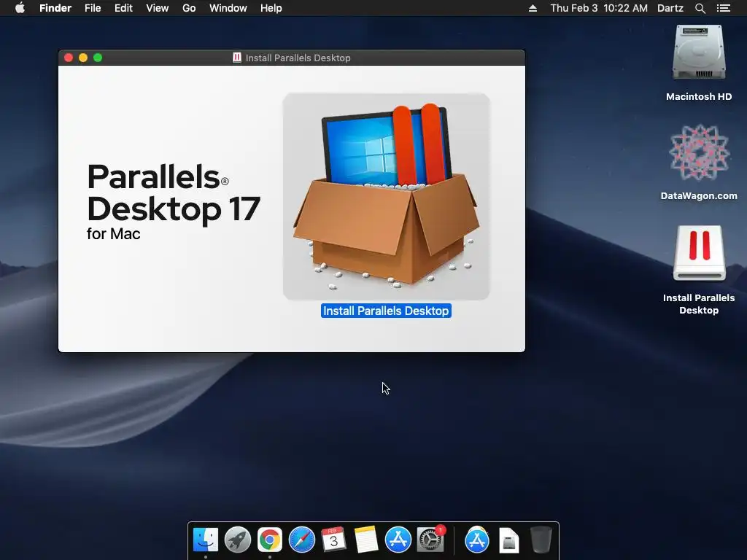Open Google Chrome from the Dock
747x560 pixels.
[x=270, y=540]
